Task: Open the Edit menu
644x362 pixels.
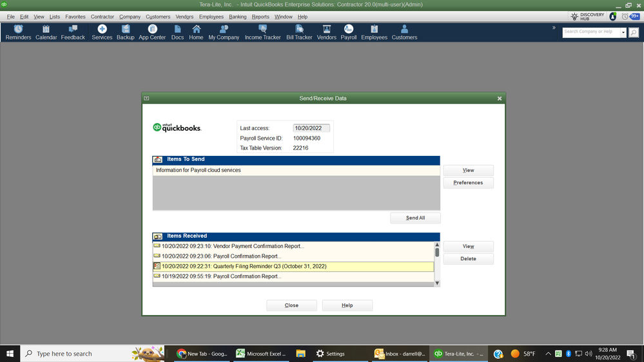Action: (24, 17)
